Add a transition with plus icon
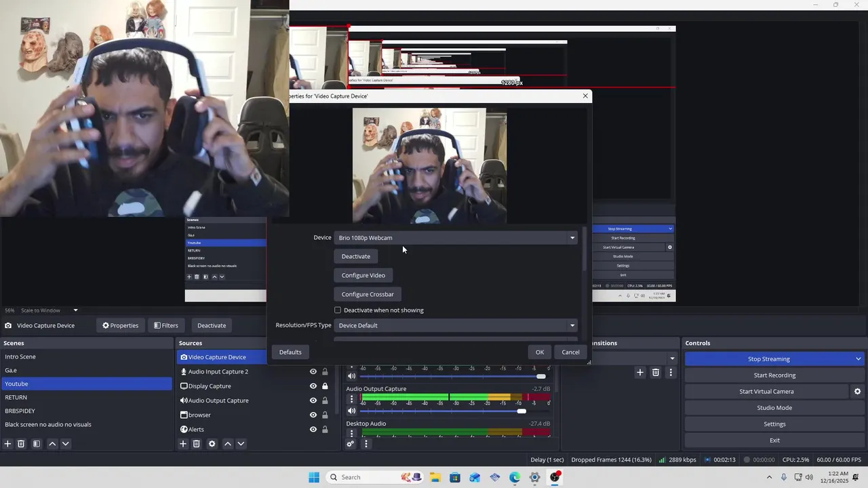The height and width of the screenshot is (488, 868). [639, 372]
